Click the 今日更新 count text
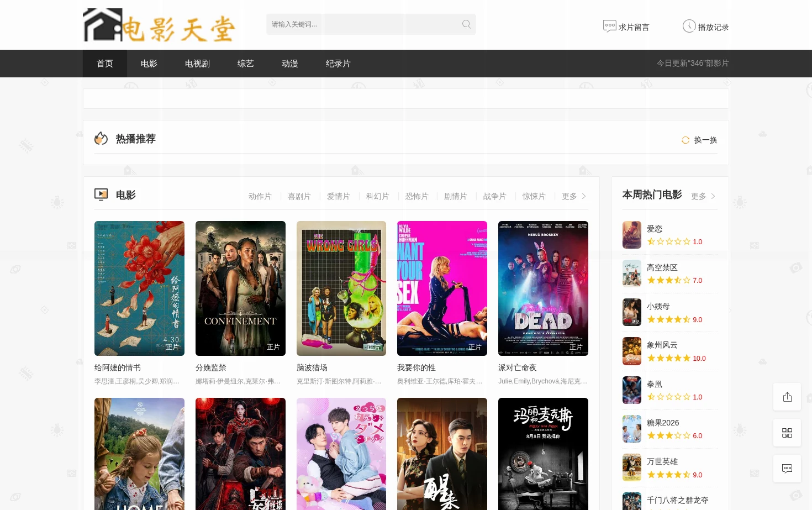 [693, 64]
